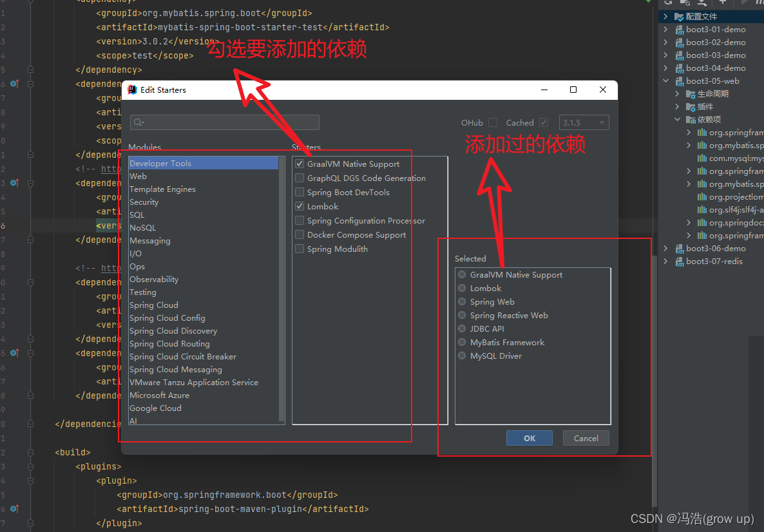
Task: Click the boot3-01-demo Maven module icon
Action: [679, 30]
